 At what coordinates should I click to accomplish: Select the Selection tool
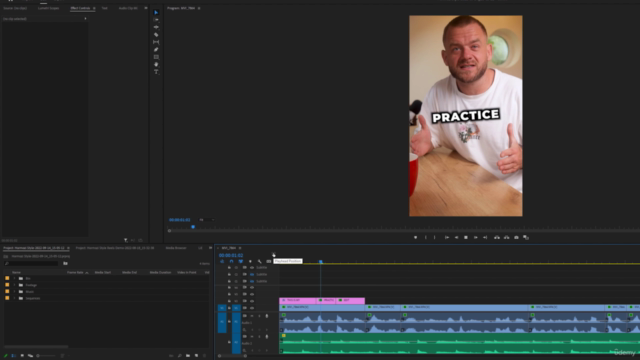pos(156,13)
